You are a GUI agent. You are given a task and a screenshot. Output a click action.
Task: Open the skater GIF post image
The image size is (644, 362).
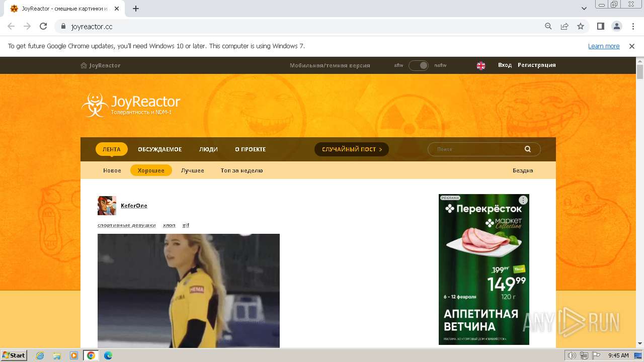189,291
